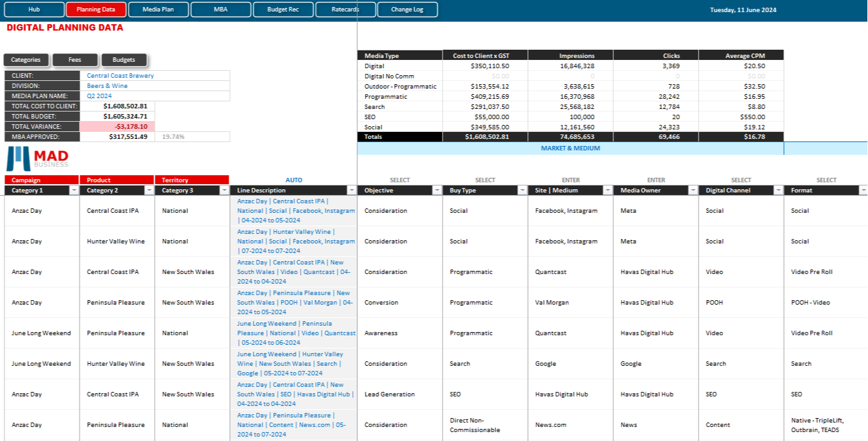Click the Impressions column header
Image resolution: width=868 pixels, height=441 pixels.
coord(571,55)
